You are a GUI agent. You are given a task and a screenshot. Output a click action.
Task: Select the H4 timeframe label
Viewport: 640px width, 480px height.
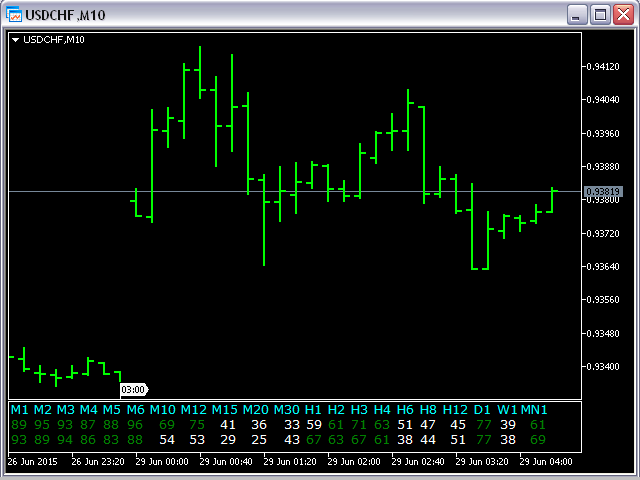pos(382,409)
